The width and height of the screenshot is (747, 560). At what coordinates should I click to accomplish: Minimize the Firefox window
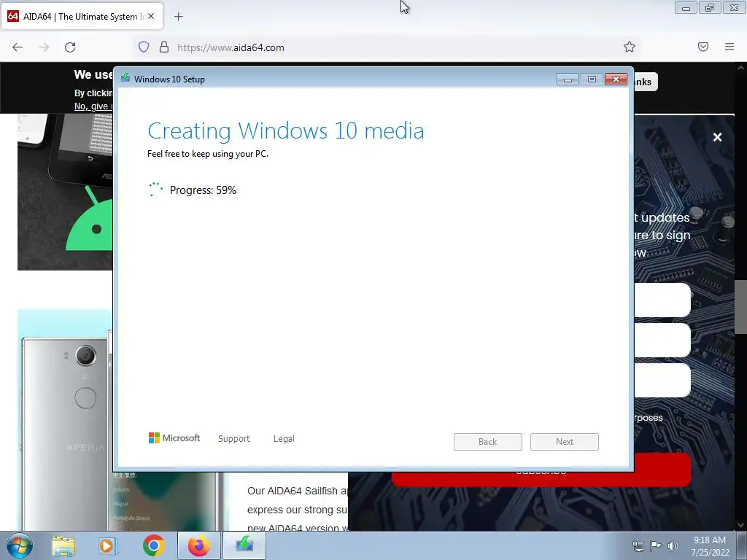pos(686,8)
